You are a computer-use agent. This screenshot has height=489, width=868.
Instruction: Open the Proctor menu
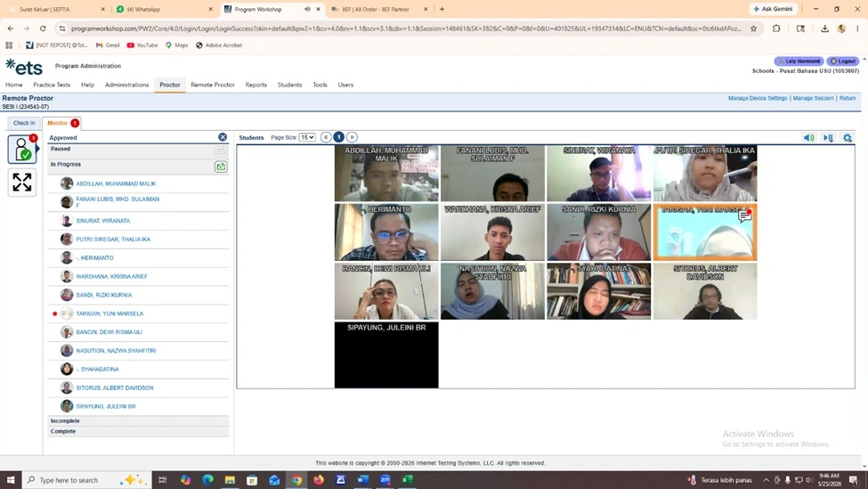170,85
